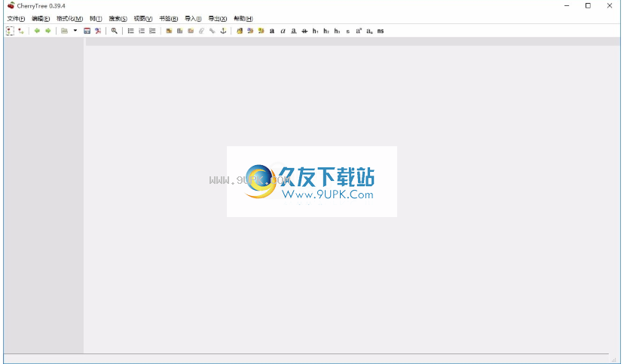This screenshot has width=624, height=364.
Task: Toggle underline text formatting
Action: click(x=294, y=31)
